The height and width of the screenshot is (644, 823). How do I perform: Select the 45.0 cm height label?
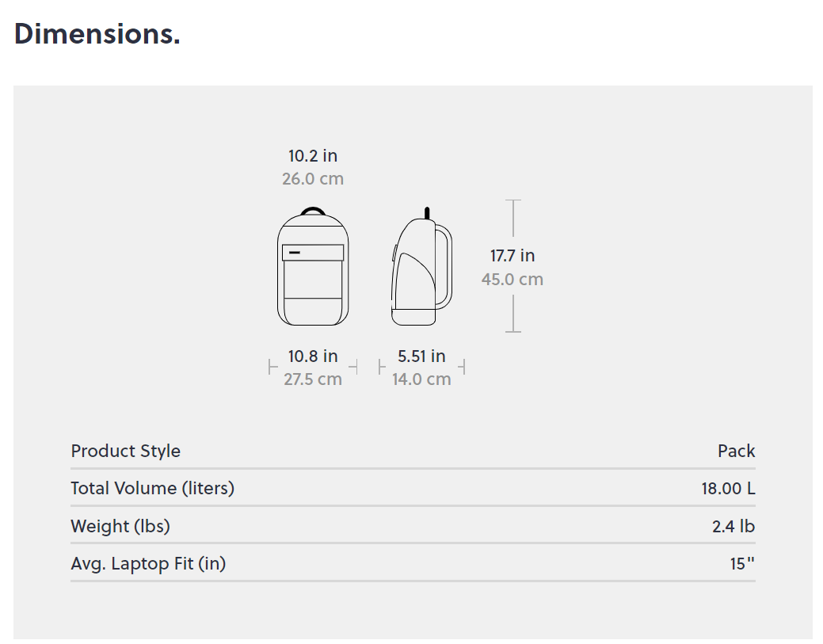512,279
